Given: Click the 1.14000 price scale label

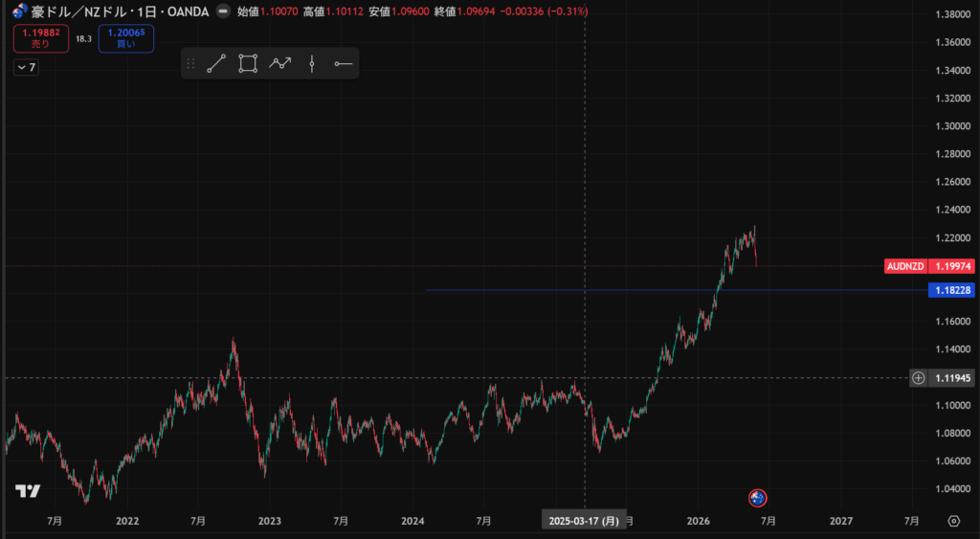Looking at the screenshot, I should point(952,348).
